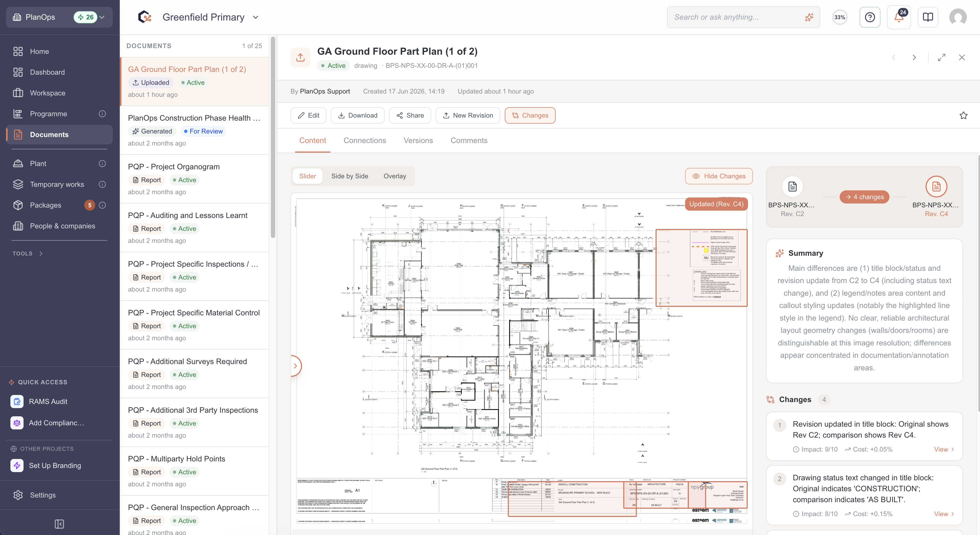
Task: Open Settings from the sidebar
Action: click(59, 495)
